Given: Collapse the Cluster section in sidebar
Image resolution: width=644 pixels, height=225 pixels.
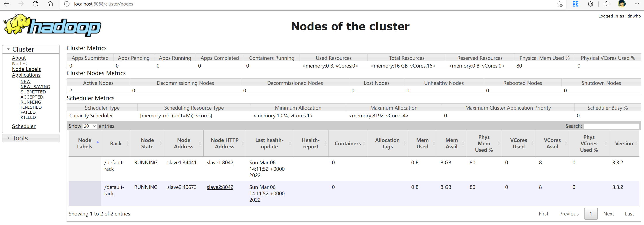Looking at the screenshot, I should (31, 49).
